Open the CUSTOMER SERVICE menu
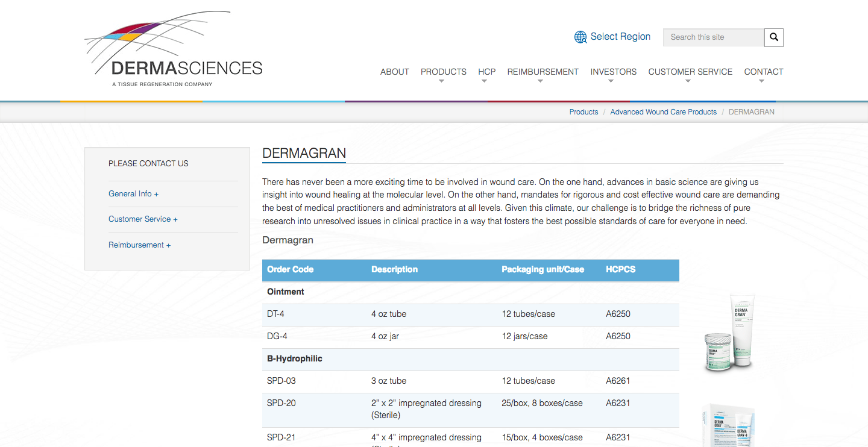The image size is (868, 447). click(690, 72)
